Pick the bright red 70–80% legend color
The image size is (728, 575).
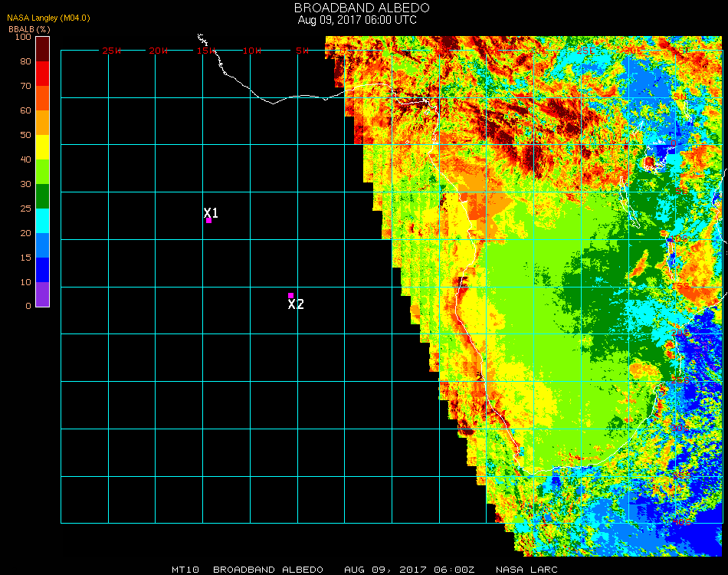click(43, 73)
